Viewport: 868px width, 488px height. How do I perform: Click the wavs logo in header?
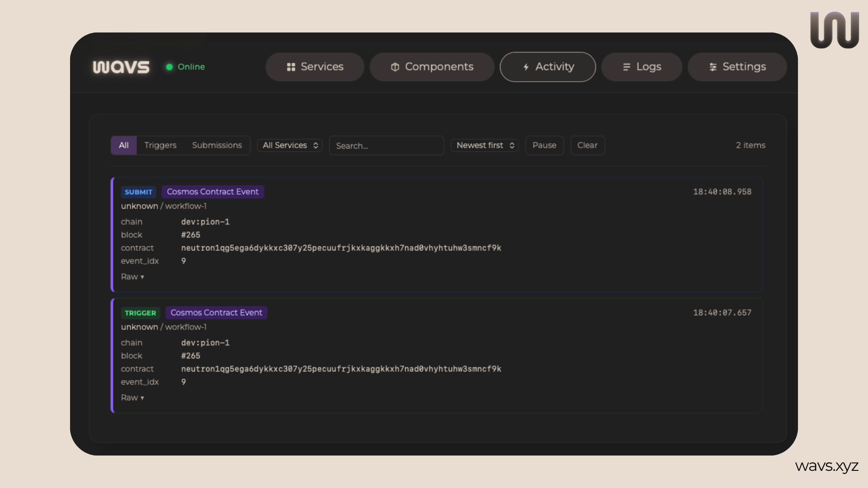coord(121,67)
